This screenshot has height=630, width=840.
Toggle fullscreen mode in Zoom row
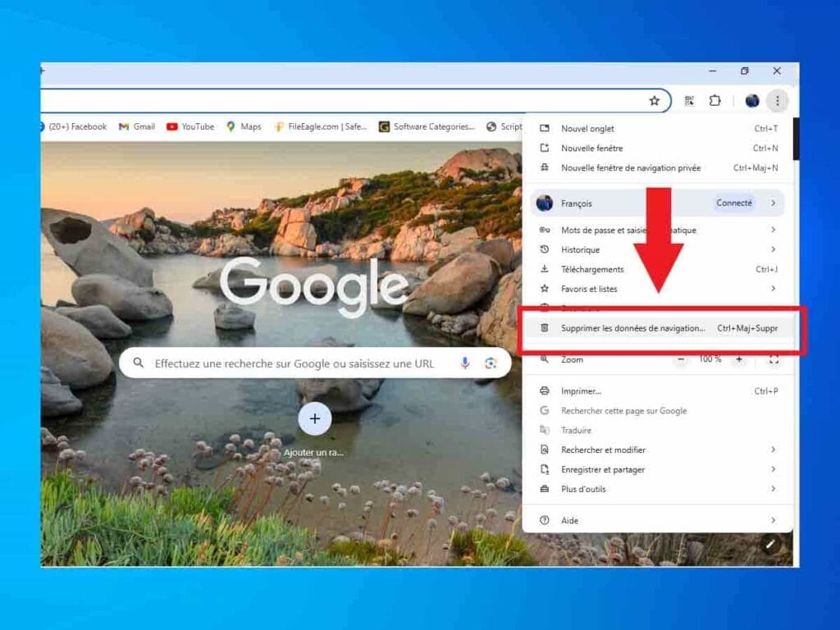pos(773,359)
